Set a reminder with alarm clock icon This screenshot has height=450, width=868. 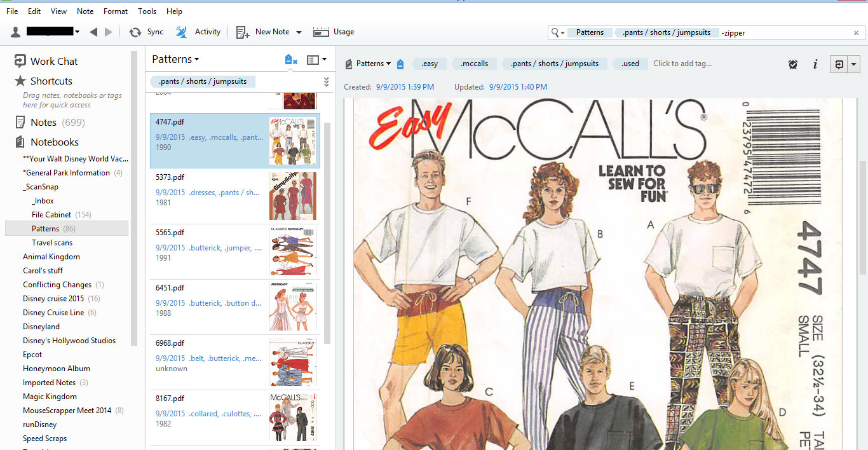pos(793,64)
